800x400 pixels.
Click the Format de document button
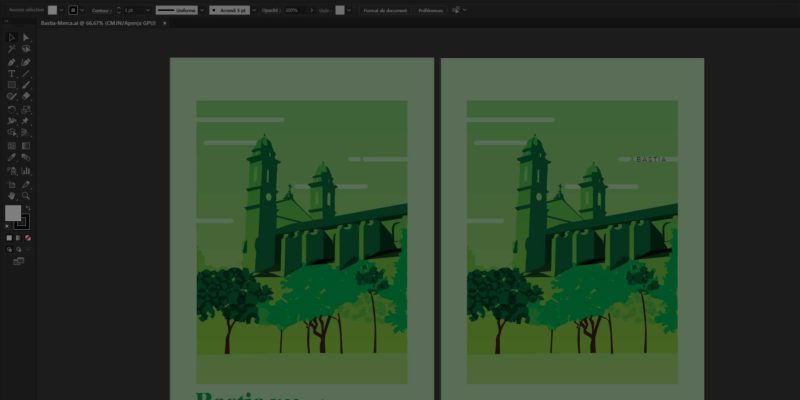385,10
